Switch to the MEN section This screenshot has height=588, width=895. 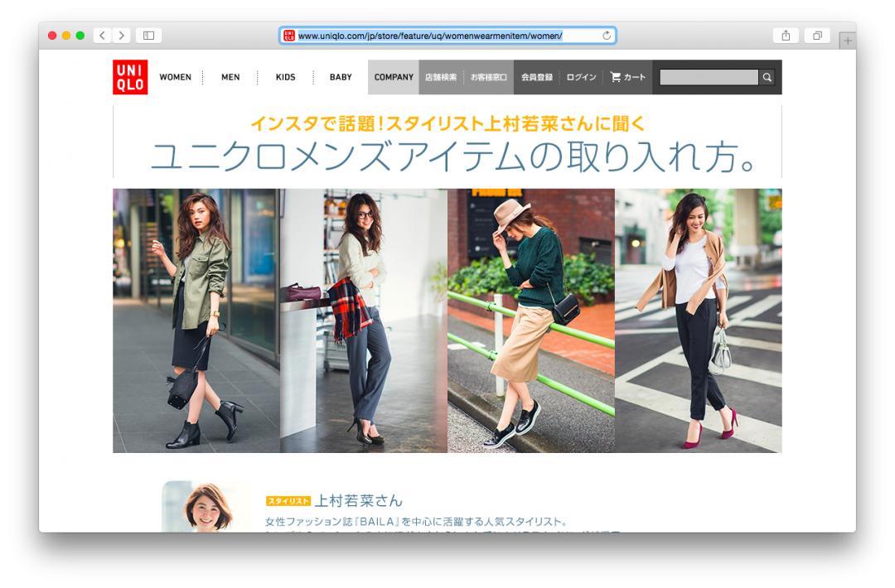[x=230, y=77]
